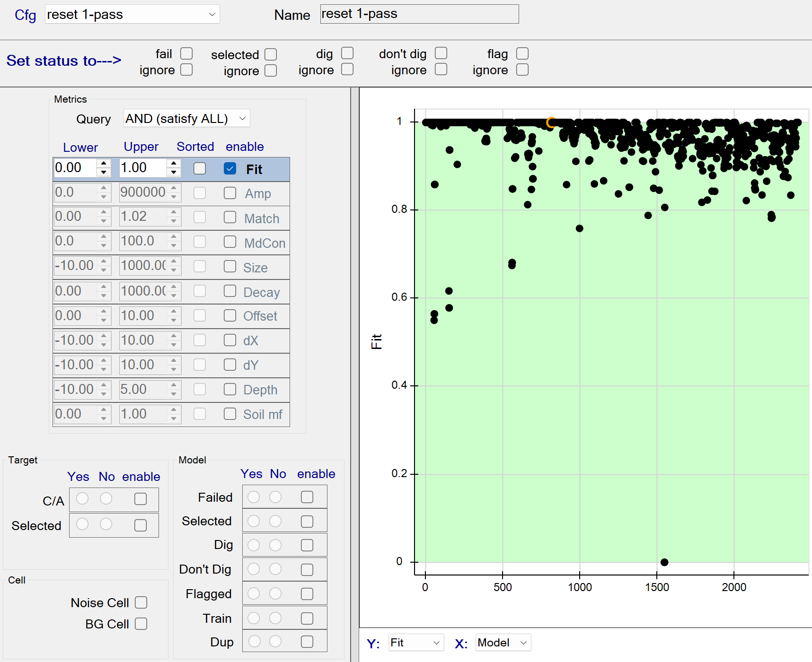Click the Name text field

419,14
